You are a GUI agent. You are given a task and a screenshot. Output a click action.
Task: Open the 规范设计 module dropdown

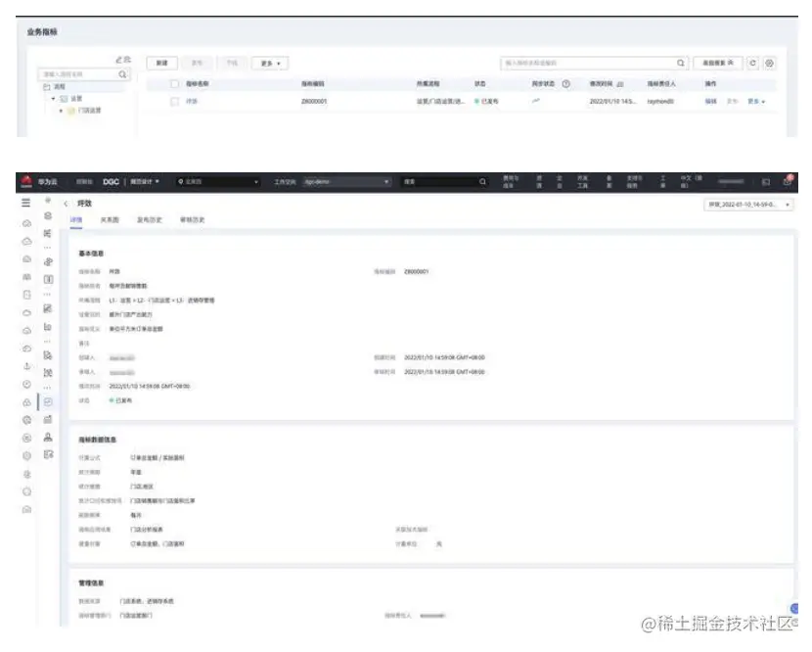pos(145,182)
